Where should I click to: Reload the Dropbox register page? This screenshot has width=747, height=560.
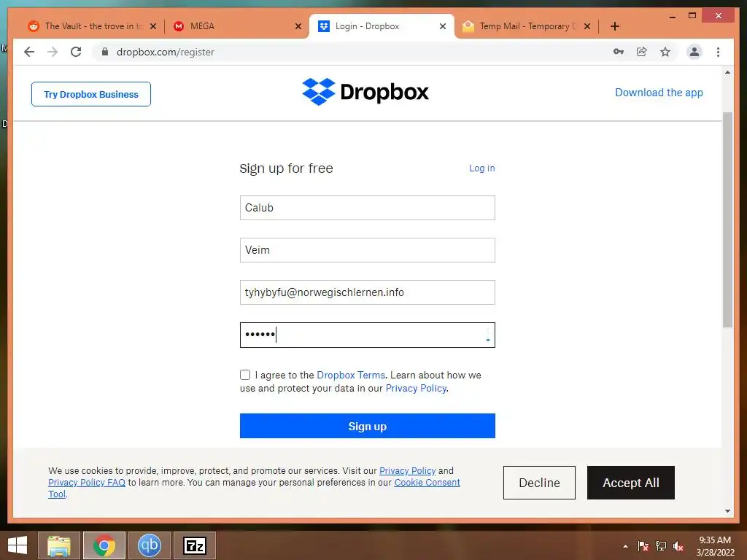click(x=76, y=52)
